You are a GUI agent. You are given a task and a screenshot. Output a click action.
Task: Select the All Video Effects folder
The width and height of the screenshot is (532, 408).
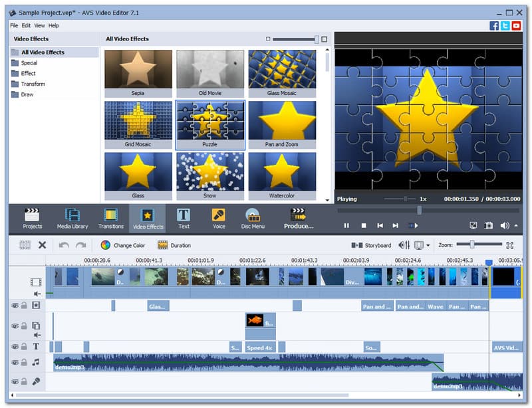pos(55,52)
